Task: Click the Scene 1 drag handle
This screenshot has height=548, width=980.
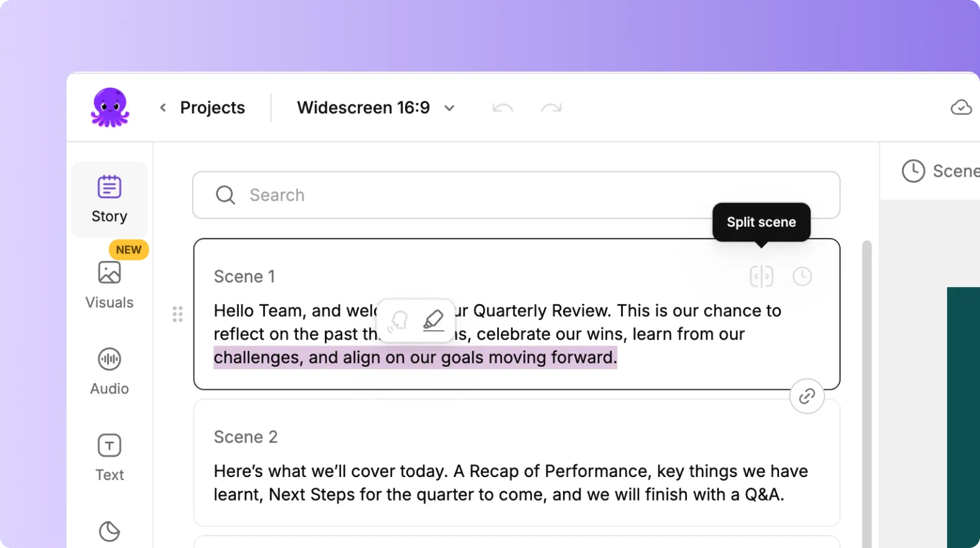Action: 178,314
